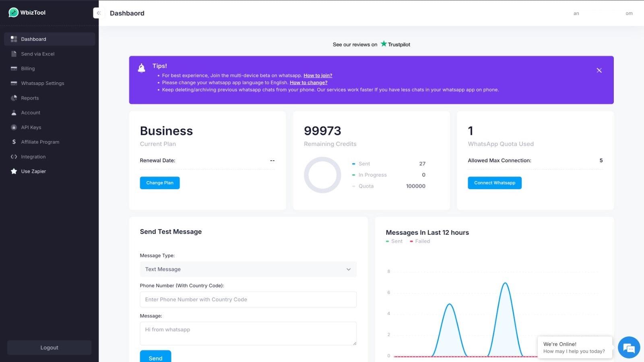The image size is (644, 362).
Task: Select the Send via Excel spreadsheet icon
Action: point(13,53)
